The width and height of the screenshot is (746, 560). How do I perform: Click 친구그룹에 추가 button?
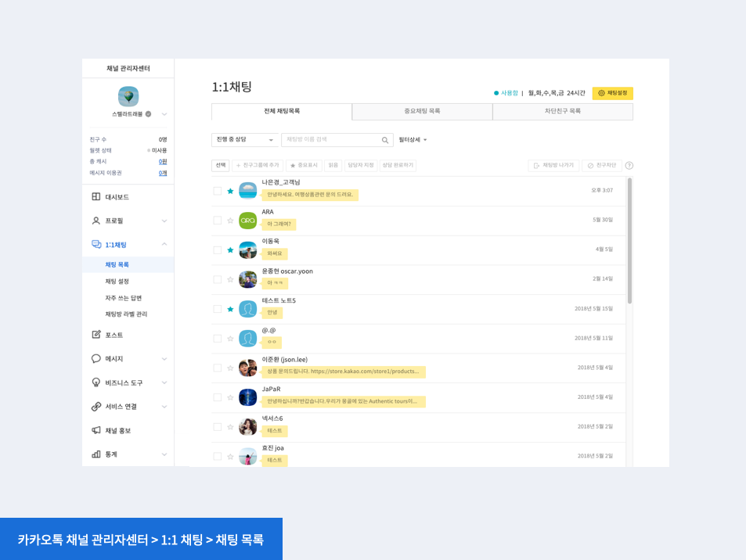click(x=258, y=166)
